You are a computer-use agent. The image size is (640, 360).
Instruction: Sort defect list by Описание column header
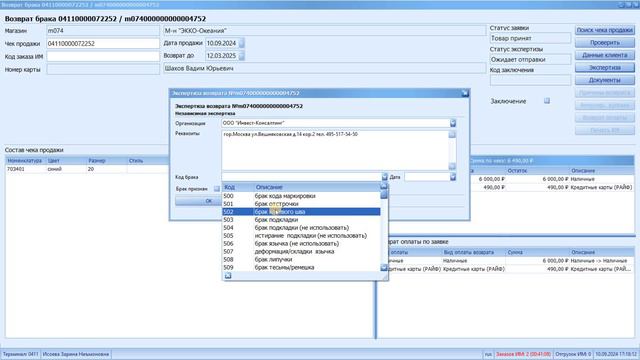click(x=316, y=187)
